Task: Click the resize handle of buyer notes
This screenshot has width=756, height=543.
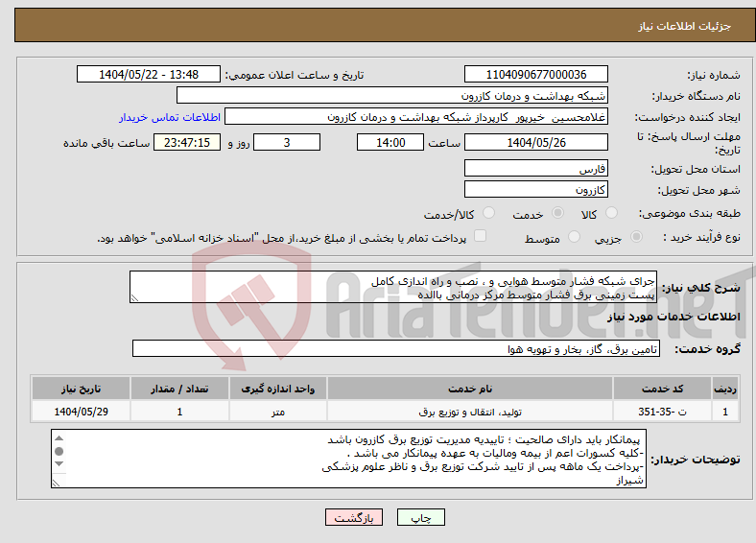Action: [56, 483]
